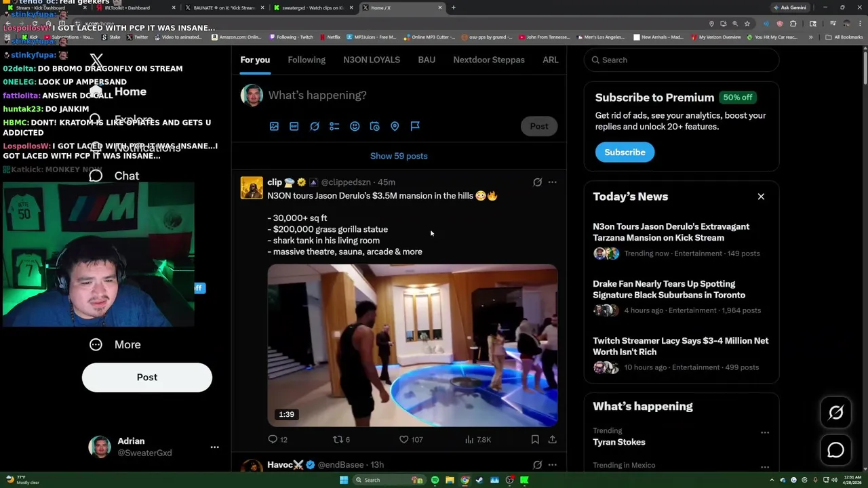Viewport: 868px width, 488px height.
Task: Click the Subscribe to Premium button
Action: 625,152
